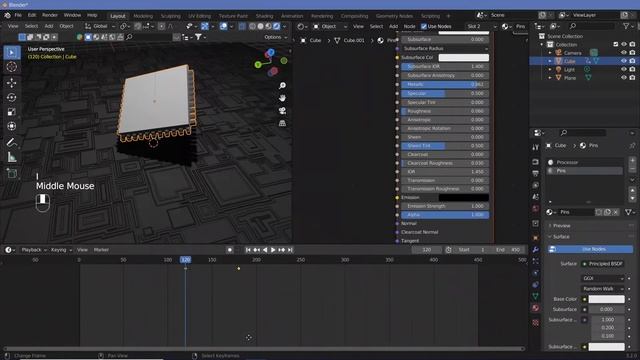
Task: Click the Base Color swatch in properties
Action: [607, 299]
